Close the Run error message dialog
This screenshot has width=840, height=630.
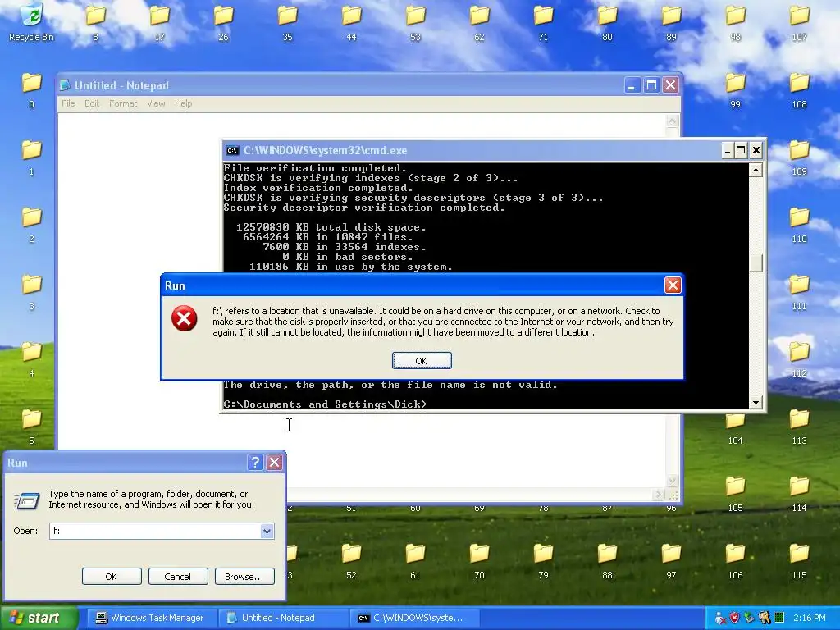point(673,285)
